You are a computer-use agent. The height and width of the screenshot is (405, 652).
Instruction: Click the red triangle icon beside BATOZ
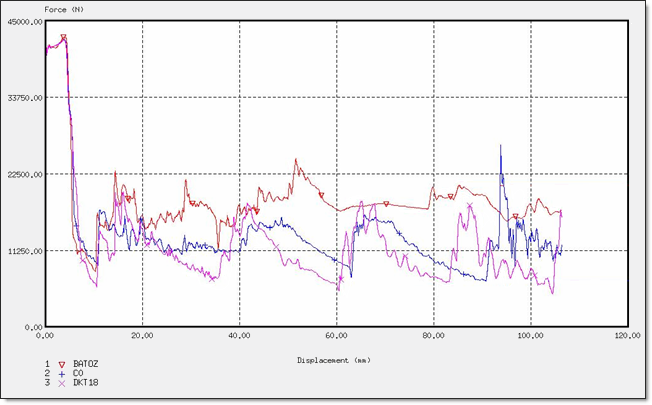click(62, 365)
